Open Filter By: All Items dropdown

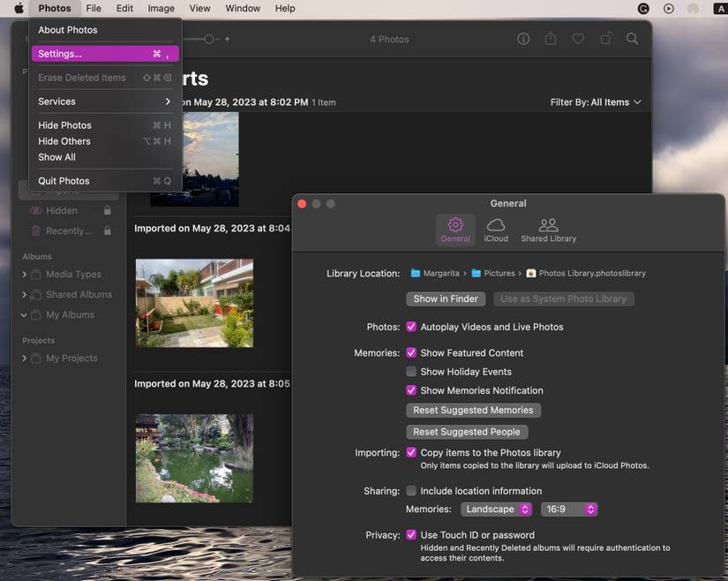click(x=596, y=102)
